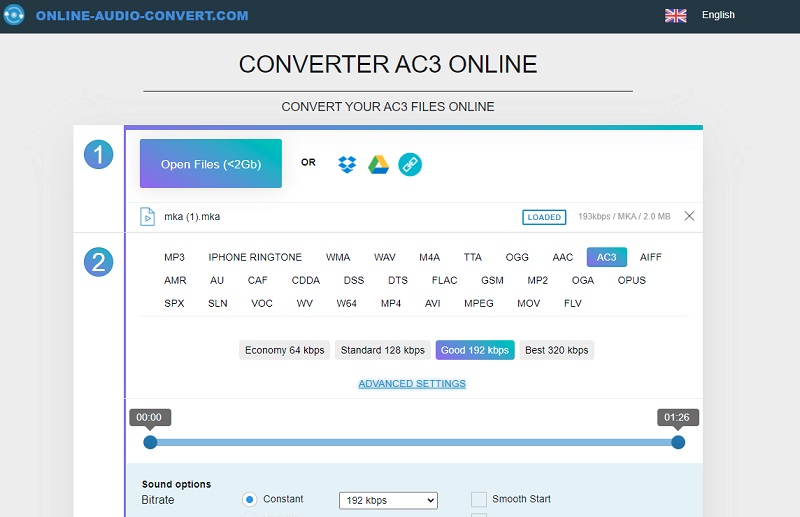Select the AIFF format
The width and height of the screenshot is (800, 517).
[651, 257]
